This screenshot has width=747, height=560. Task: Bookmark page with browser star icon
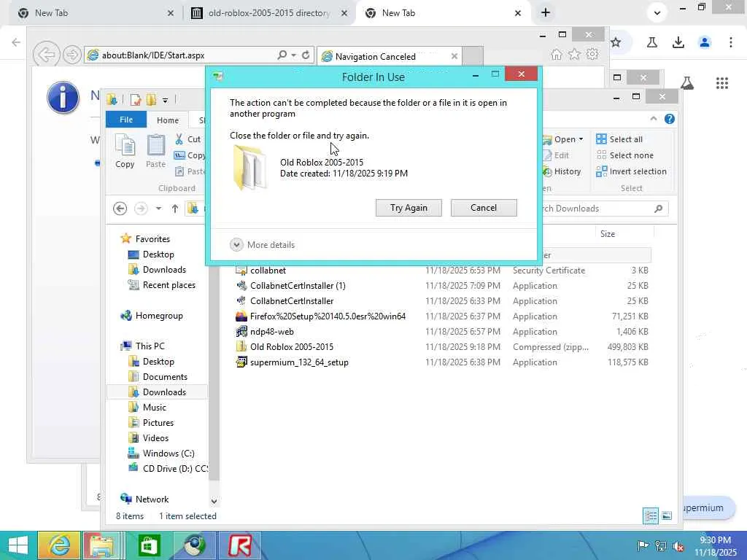pos(616,42)
